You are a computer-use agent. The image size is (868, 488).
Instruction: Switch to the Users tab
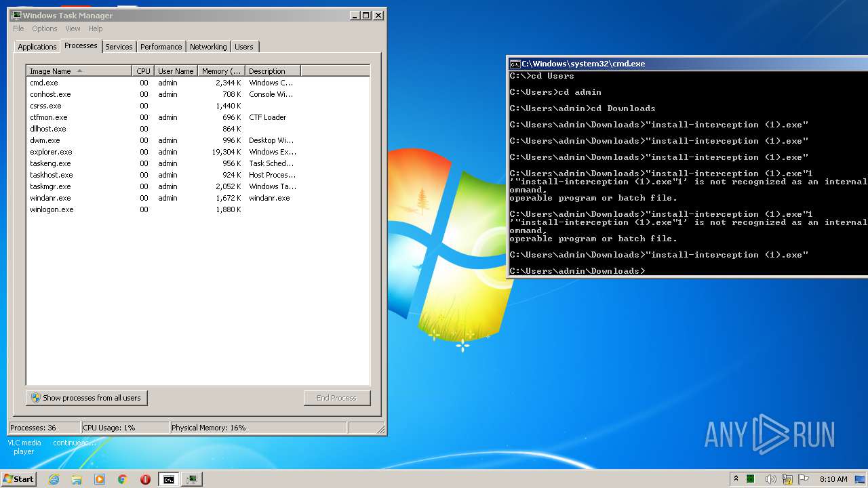(244, 47)
